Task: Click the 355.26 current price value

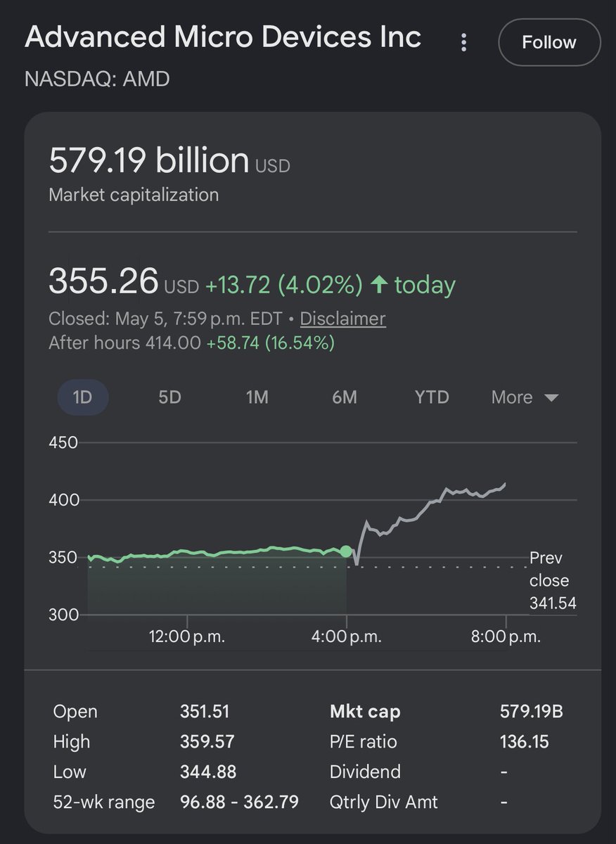Action: [103, 282]
